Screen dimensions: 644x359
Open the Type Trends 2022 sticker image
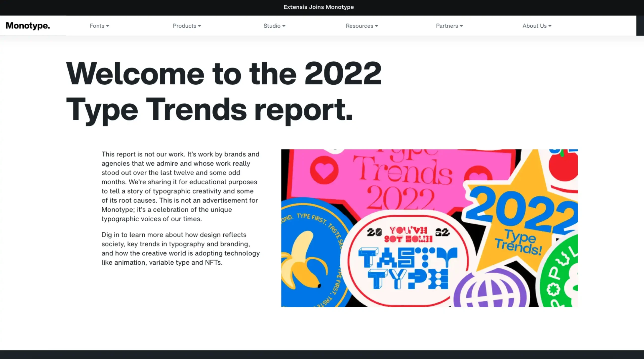tap(429, 228)
